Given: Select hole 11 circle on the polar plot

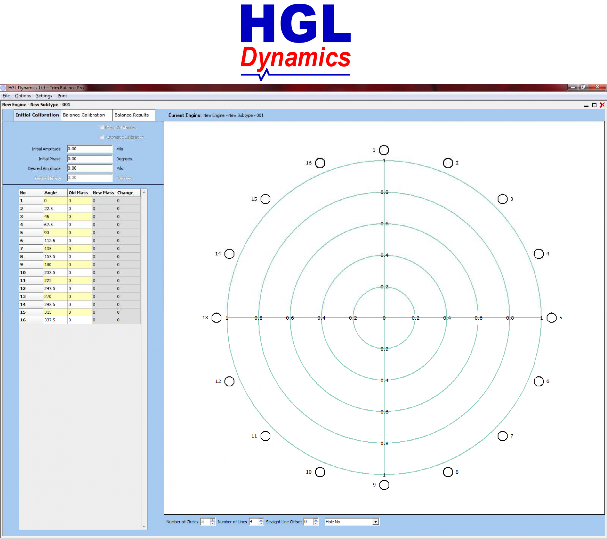Looking at the screenshot, I should click(x=265, y=436).
